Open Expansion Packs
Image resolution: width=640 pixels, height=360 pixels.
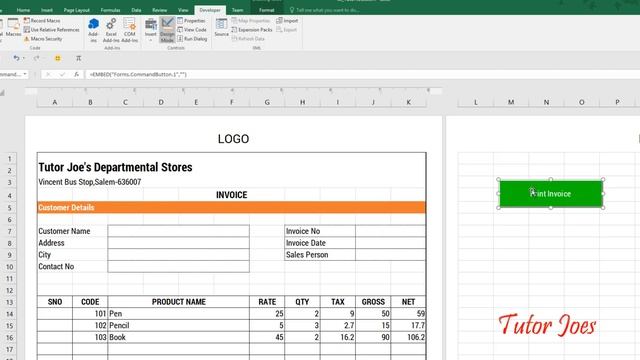251,30
